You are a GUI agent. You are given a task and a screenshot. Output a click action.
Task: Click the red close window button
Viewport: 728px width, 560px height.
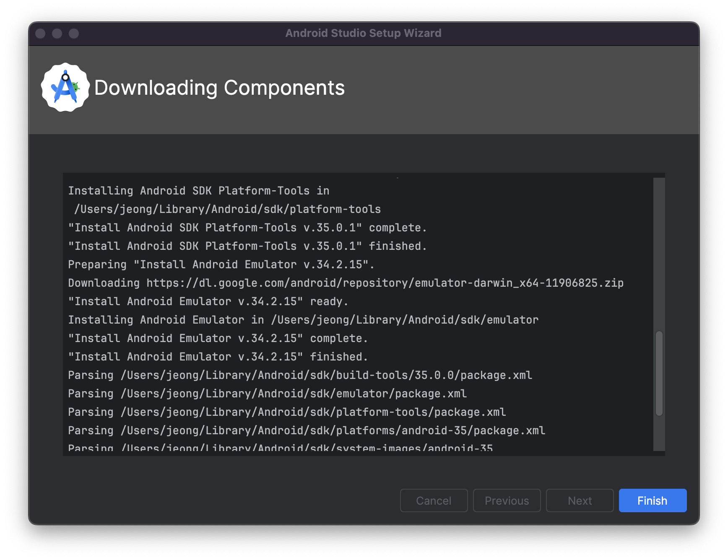click(40, 34)
